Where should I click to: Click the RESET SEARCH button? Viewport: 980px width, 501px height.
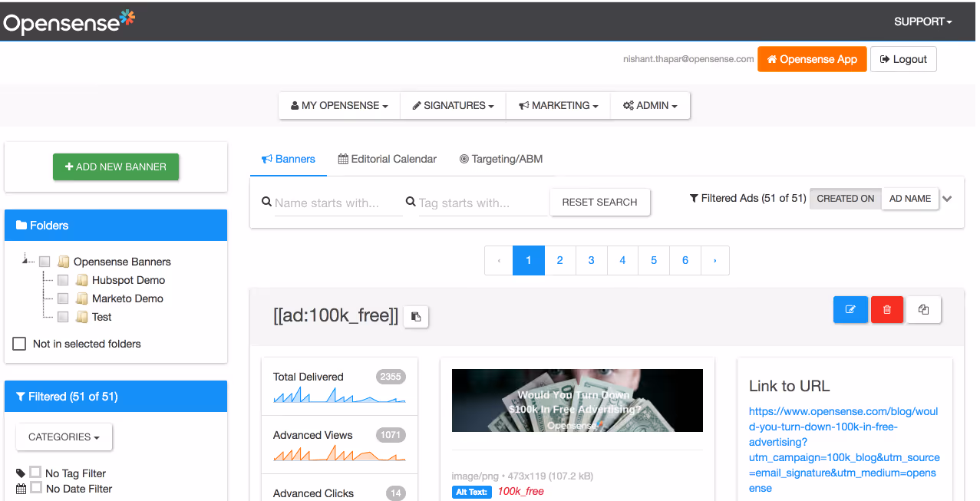599,202
